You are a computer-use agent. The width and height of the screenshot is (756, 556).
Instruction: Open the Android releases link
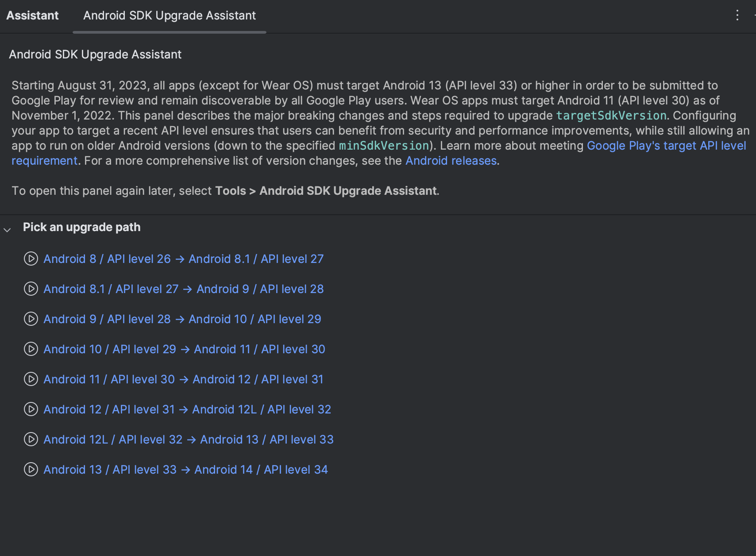click(450, 160)
